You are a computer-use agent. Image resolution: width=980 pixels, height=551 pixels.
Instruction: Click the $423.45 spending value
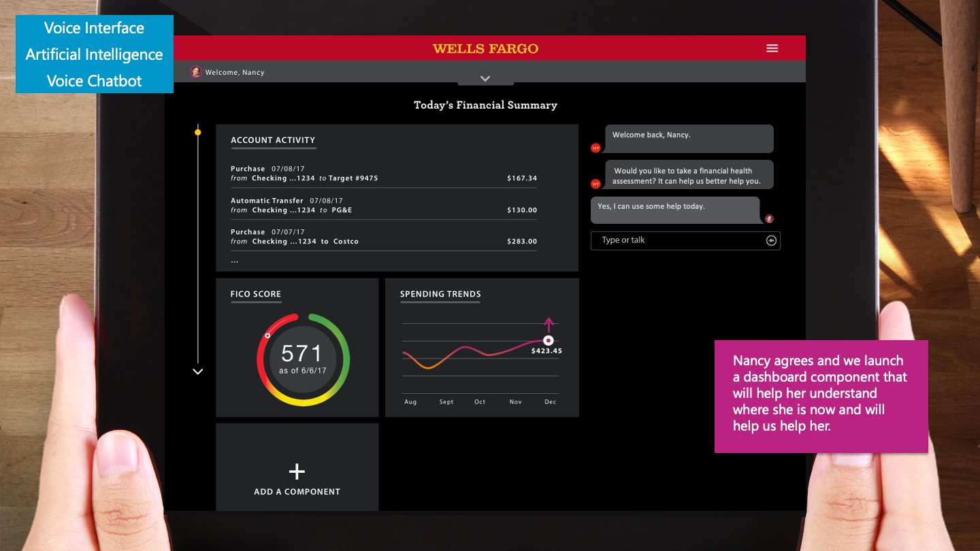tap(546, 352)
